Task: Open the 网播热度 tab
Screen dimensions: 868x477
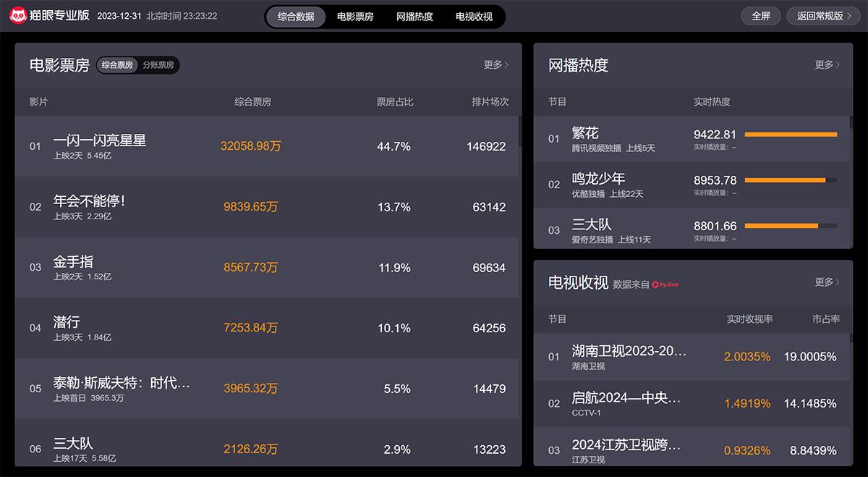Action: coord(414,17)
